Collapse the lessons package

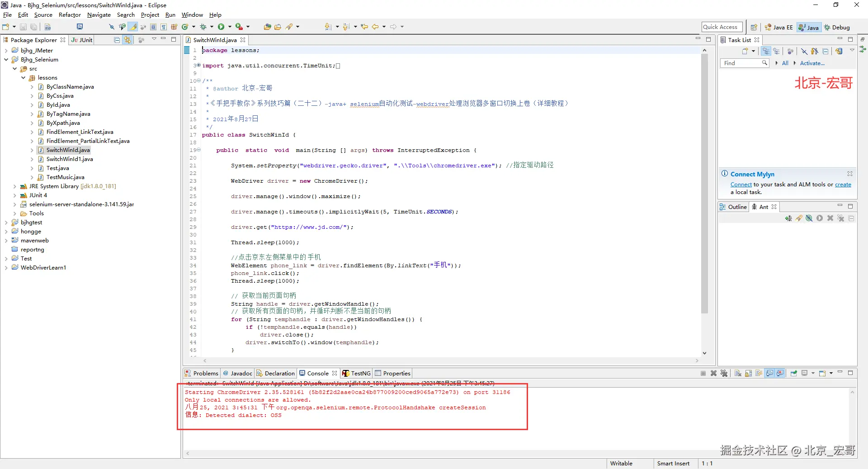(x=23, y=78)
